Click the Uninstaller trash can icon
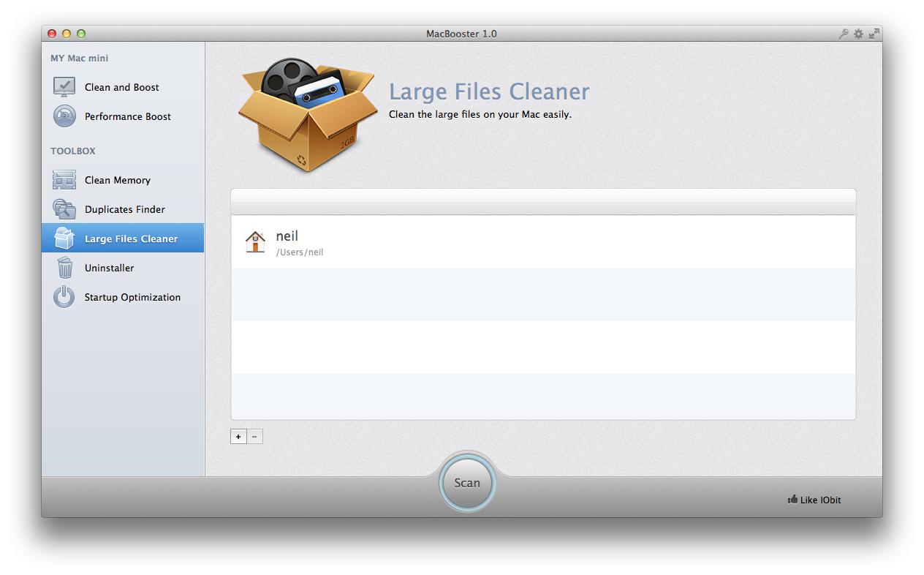Viewport: 924px width, 575px height. 64,268
